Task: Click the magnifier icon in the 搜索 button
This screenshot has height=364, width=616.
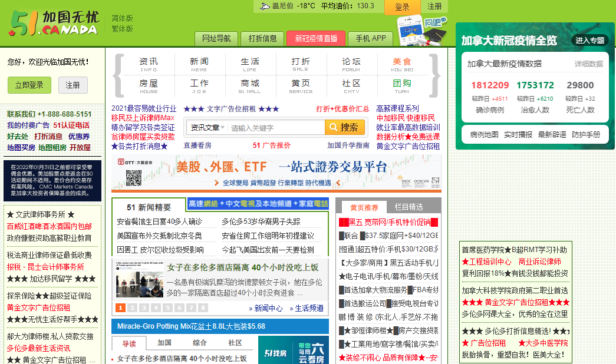Action: click(333, 127)
